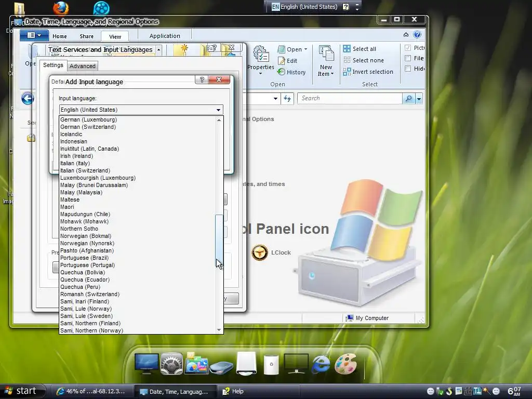The width and height of the screenshot is (532, 399).
Task: Collapse the ribbon with the up-caret icon
Action: pos(406,35)
